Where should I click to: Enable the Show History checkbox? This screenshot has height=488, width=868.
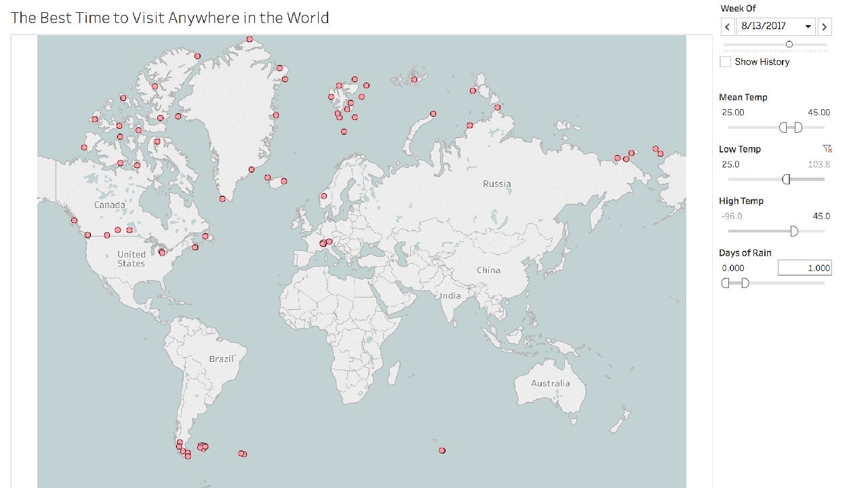point(726,62)
